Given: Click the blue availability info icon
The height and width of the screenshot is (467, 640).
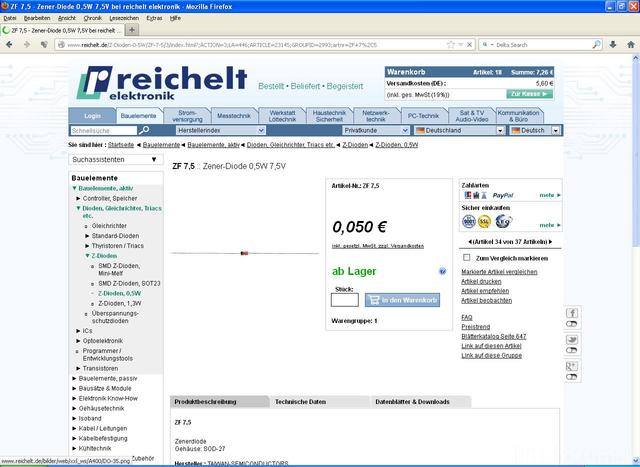Looking at the screenshot, I should (442, 271).
